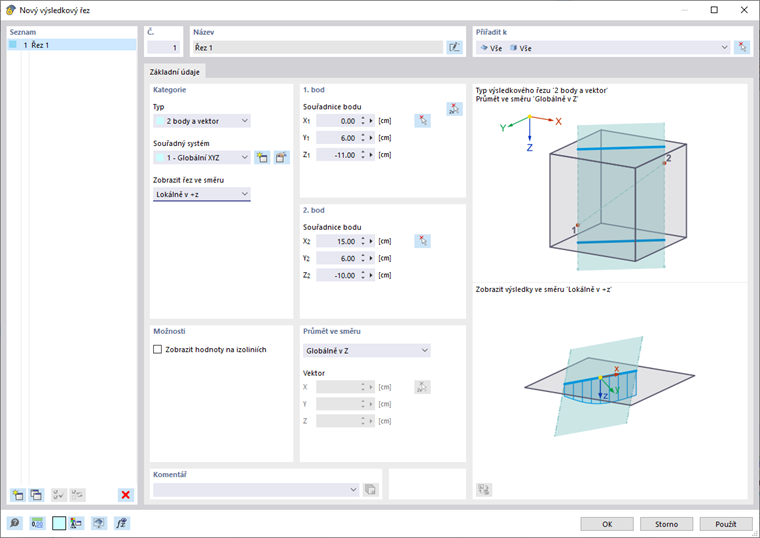Open Z2 value arrow menu
The width and height of the screenshot is (760, 538).
click(x=371, y=275)
